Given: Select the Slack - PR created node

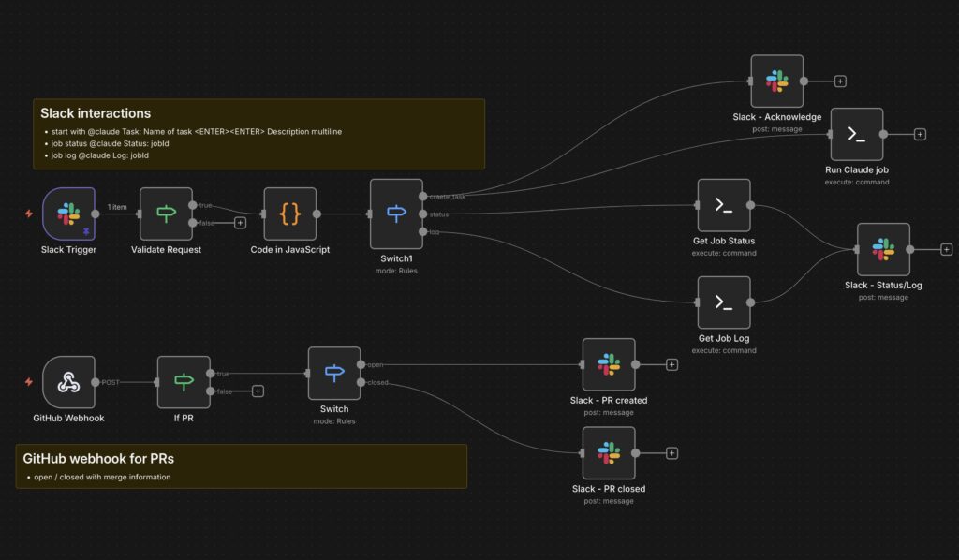Looking at the screenshot, I should click(x=608, y=364).
